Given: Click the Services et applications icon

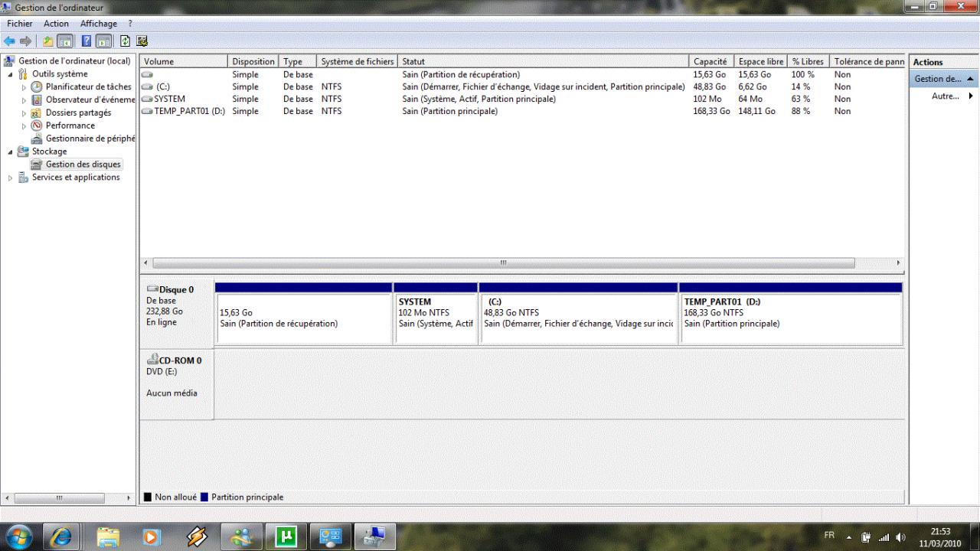Looking at the screenshot, I should coord(23,178).
